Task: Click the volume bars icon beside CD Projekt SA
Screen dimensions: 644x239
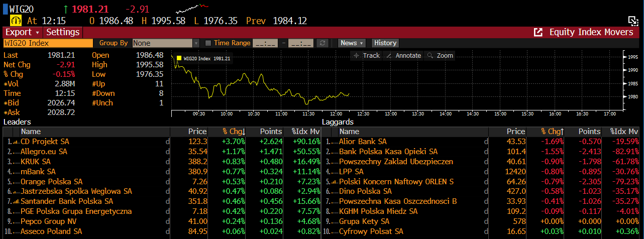Action: [16, 142]
